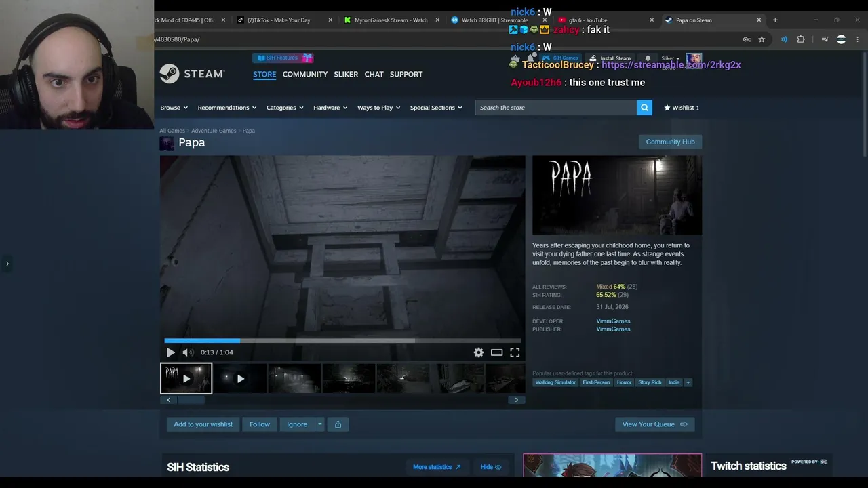The image size is (868, 488).
Task: Open the browser media controls icon
Action: pyautogui.click(x=825, y=39)
